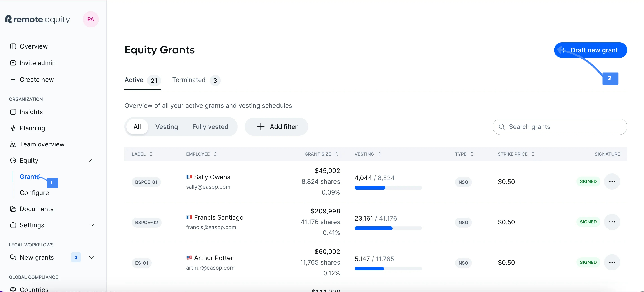Select the All filter pill
The height and width of the screenshot is (292, 644).
(137, 127)
